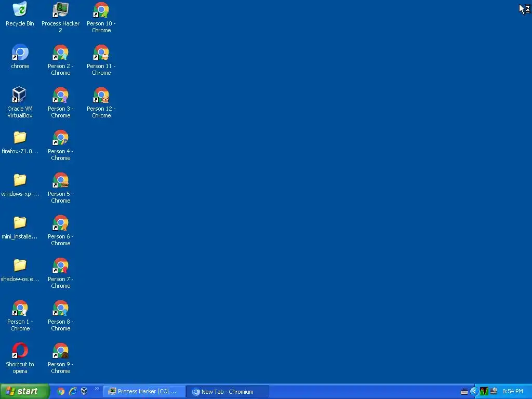Expand the Quick Launch overflow chevron
Screen dimensions: 532x399
(x=97, y=389)
